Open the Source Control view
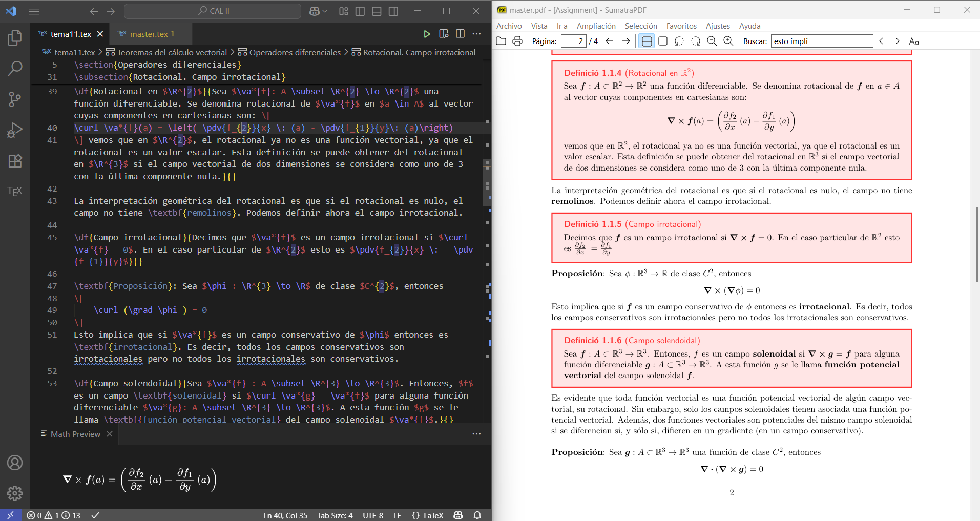The height and width of the screenshot is (521, 980). point(15,99)
